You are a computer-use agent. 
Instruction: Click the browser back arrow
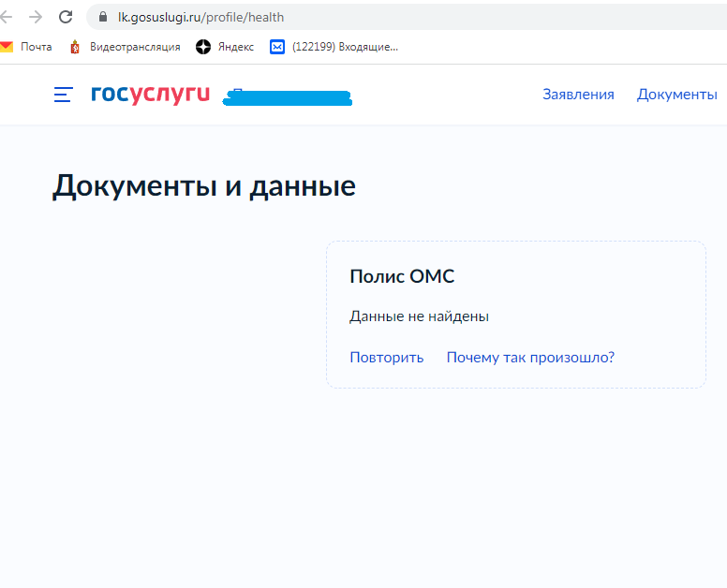[6, 17]
